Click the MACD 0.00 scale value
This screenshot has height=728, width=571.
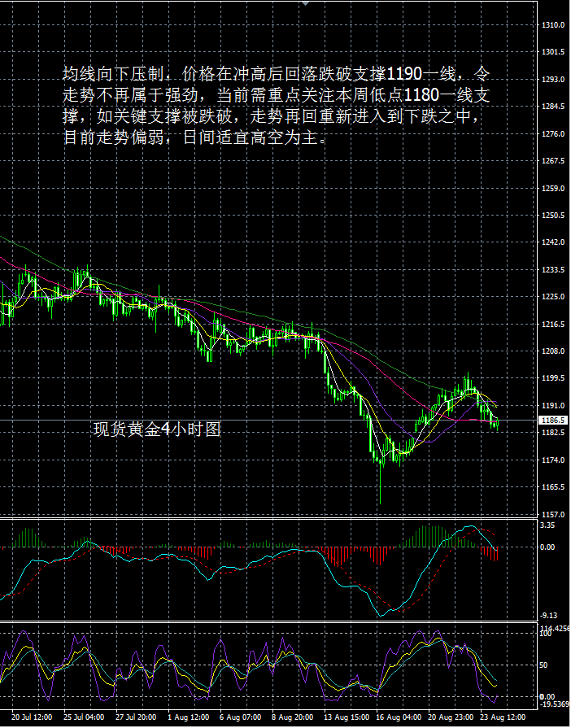coord(547,547)
